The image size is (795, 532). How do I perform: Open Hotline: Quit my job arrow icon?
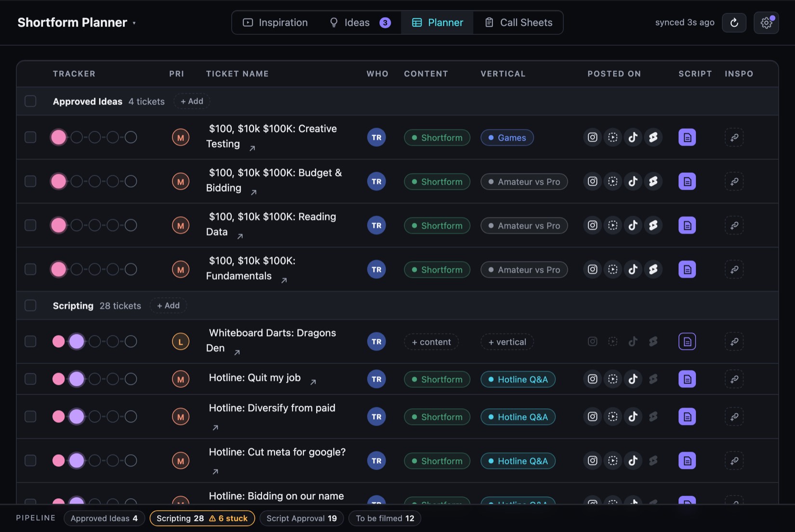tap(313, 382)
